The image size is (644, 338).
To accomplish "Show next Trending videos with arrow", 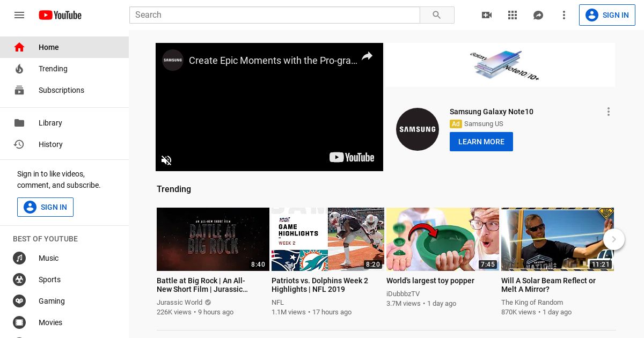I will [614, 239].
